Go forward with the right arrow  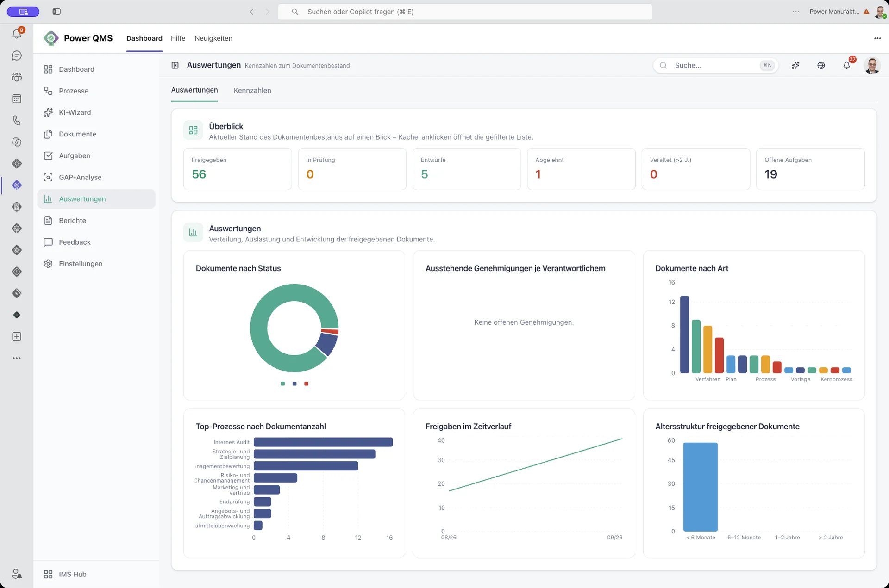coord(268,12)
